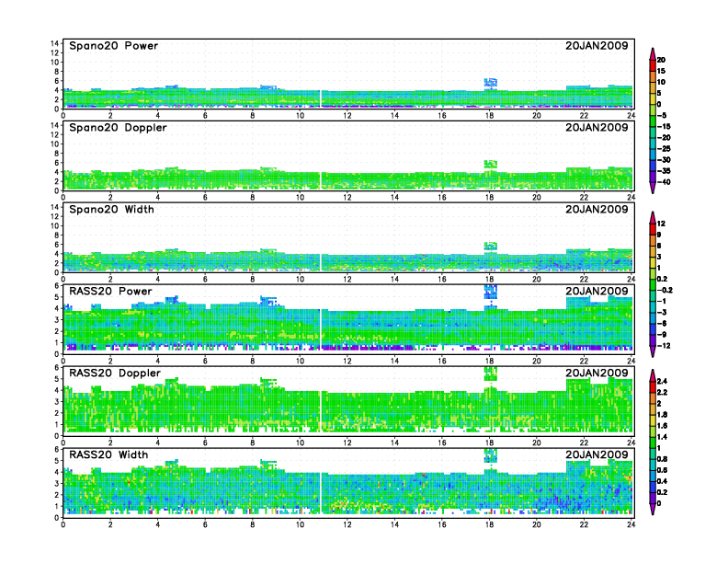Click y-axis tick '5' of RASS20 Power panel
This screenshot has width=728, height=563.
57,297
